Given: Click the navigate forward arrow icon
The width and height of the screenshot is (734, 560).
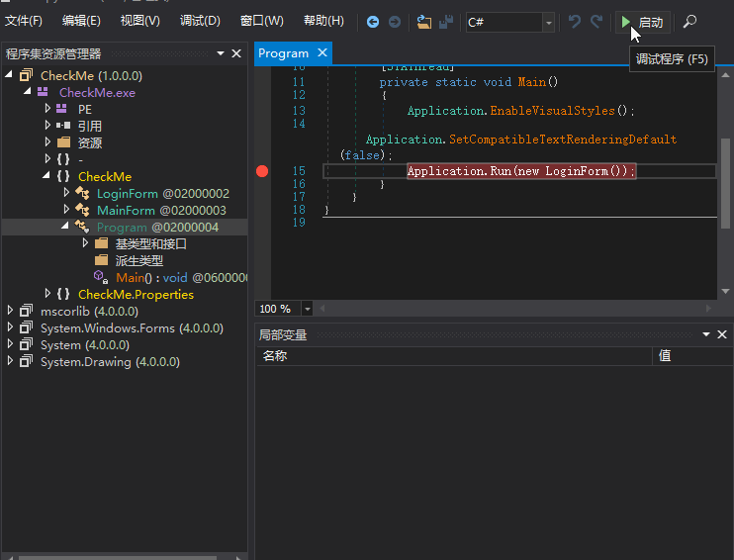Looking at the screenshot, I should coord(395,22).
